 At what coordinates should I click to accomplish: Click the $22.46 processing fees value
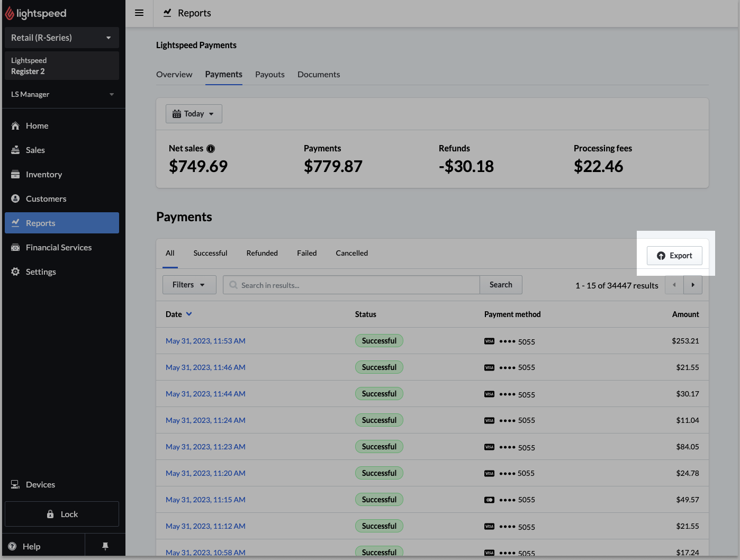point(598,166)
